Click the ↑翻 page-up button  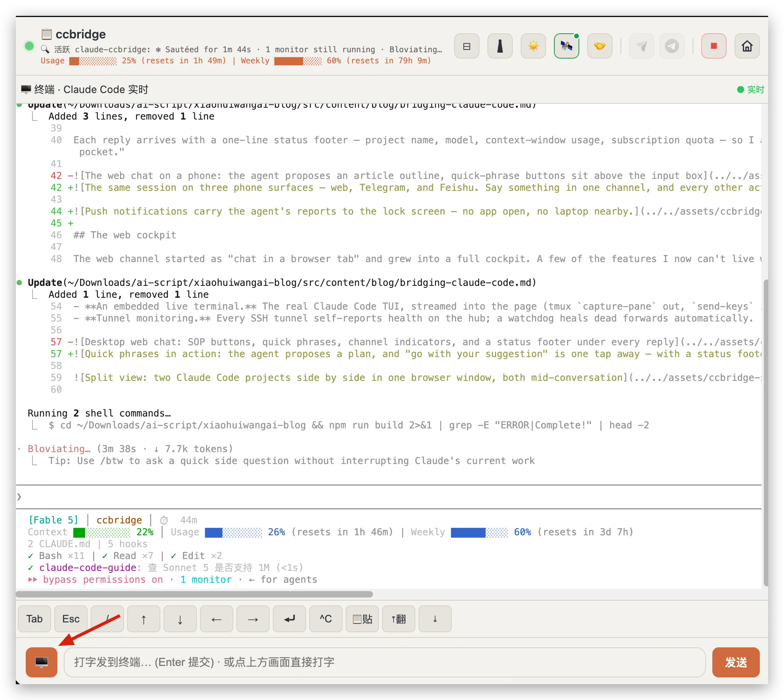point(399,619)
